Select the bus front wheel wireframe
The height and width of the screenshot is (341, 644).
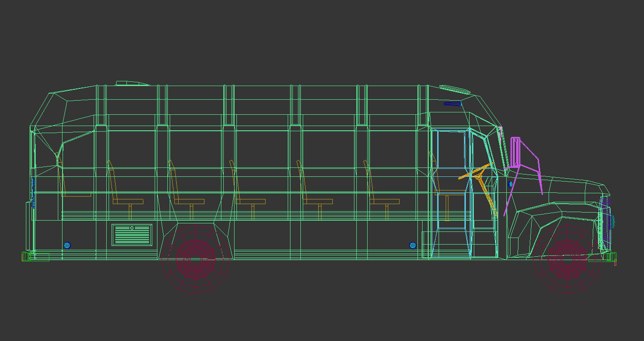click(x=568, y=259)
